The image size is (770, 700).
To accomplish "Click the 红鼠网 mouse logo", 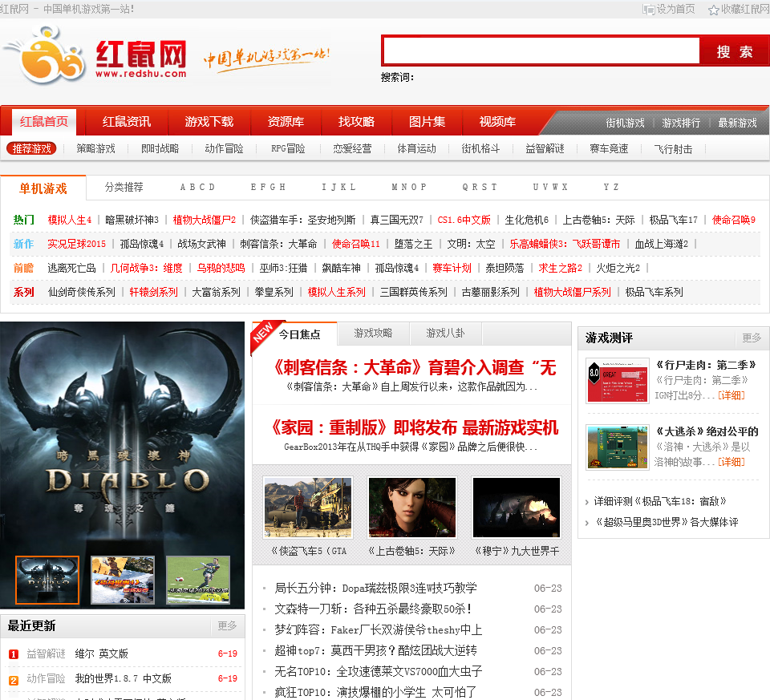I will tap(45, 55).
